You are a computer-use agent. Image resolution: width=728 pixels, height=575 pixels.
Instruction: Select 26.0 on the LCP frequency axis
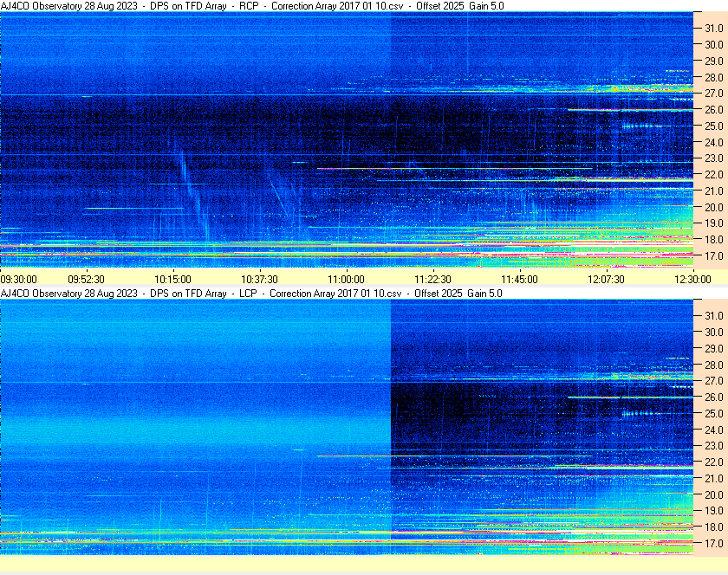713,397
